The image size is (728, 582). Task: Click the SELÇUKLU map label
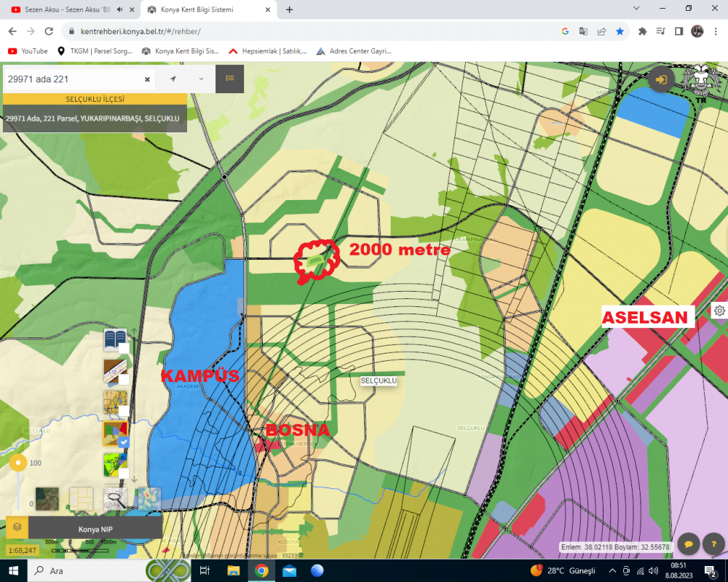[x=379, y=380]
